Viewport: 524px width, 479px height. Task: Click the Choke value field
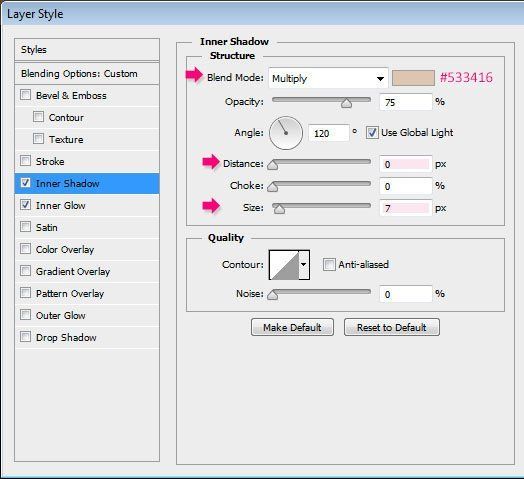pyautogui.click(x=406, y=186)
